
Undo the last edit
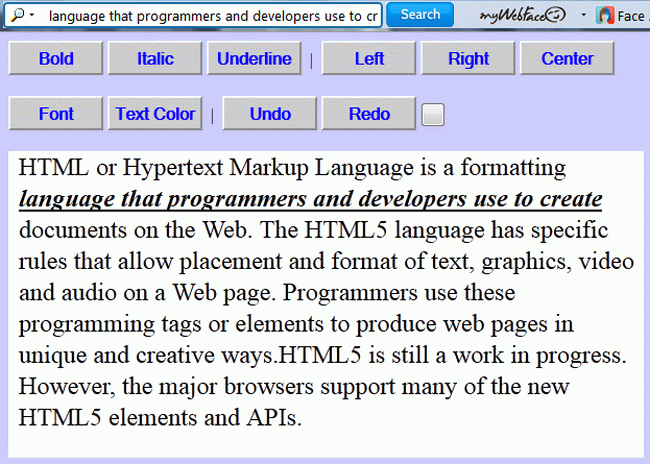pyautogui.click(x=270, y=114)
